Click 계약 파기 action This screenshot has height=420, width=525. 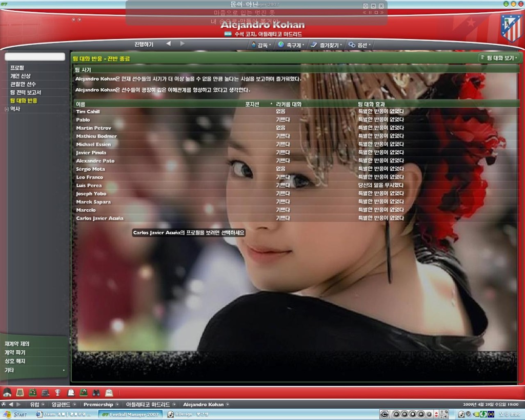point(15,352)
